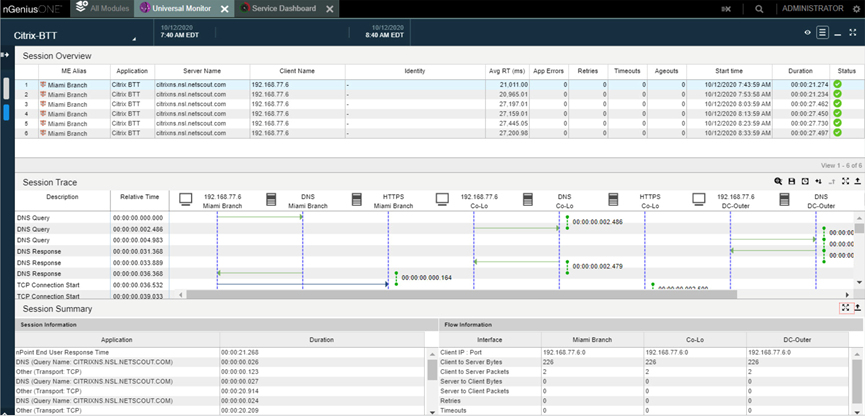Switch to the Service Dashboard tab
865x416 pixels.
click(280, 8)
